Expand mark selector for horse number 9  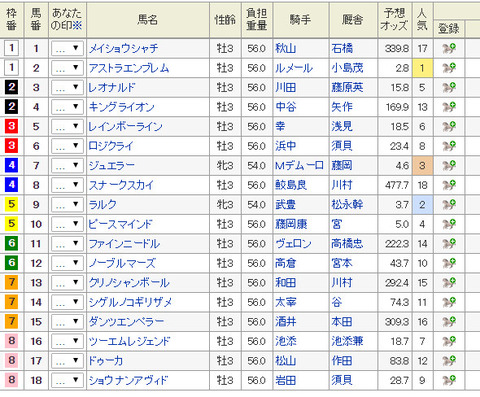[x=67, y=204]
